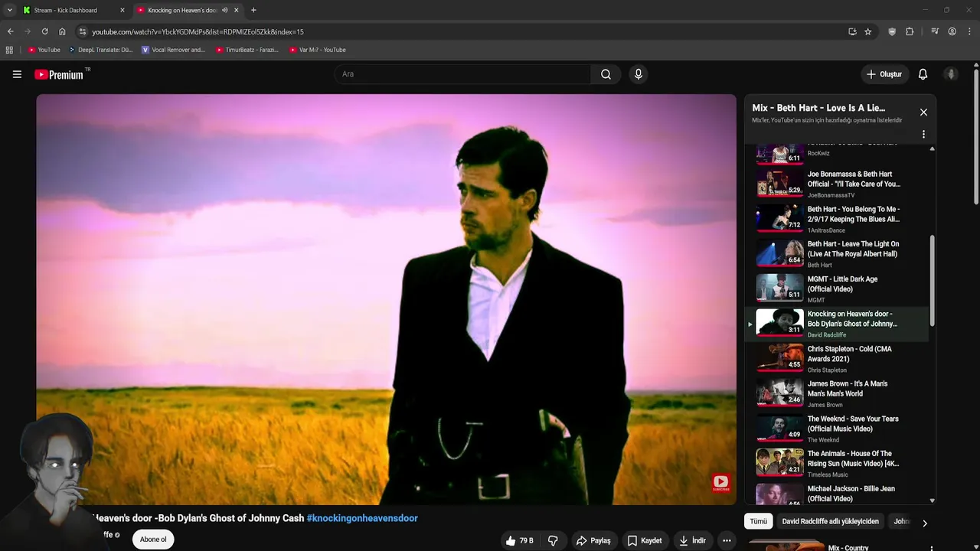This screenshot has width=980, height=551.
Task: Click the playlist scroll-down arrow
Action: pos(932,500)
